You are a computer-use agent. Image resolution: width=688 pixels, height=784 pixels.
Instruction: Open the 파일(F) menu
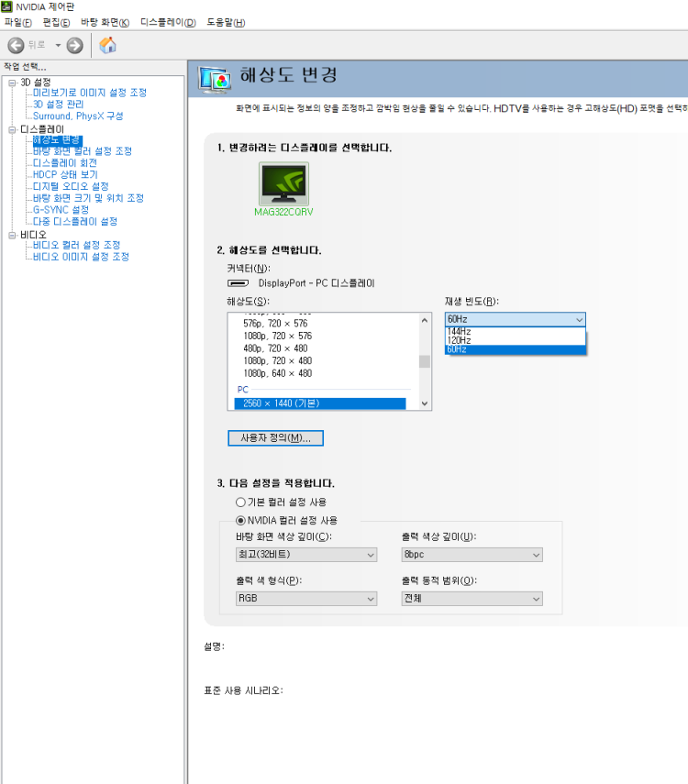tap(18, 23)
